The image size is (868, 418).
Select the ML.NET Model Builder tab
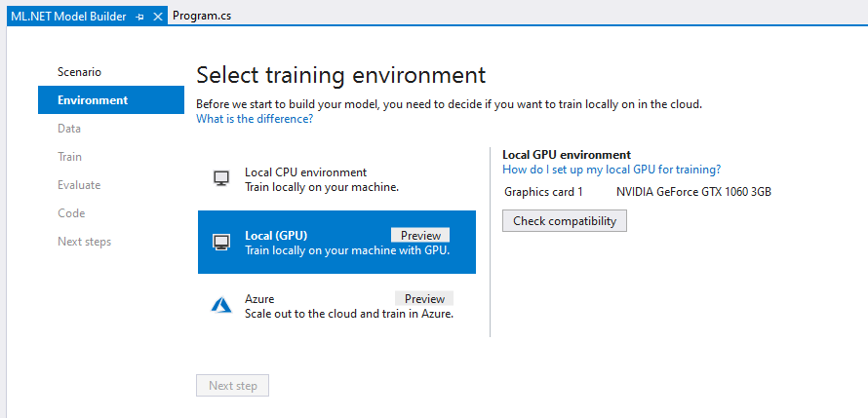[x=68, y=16]
